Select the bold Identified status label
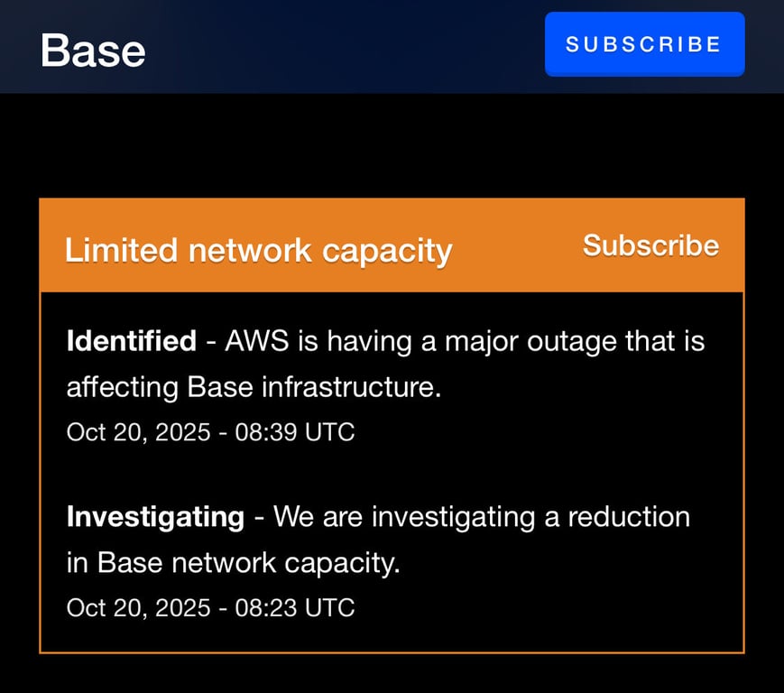784x693 pixels. click(x=132, y=341)
